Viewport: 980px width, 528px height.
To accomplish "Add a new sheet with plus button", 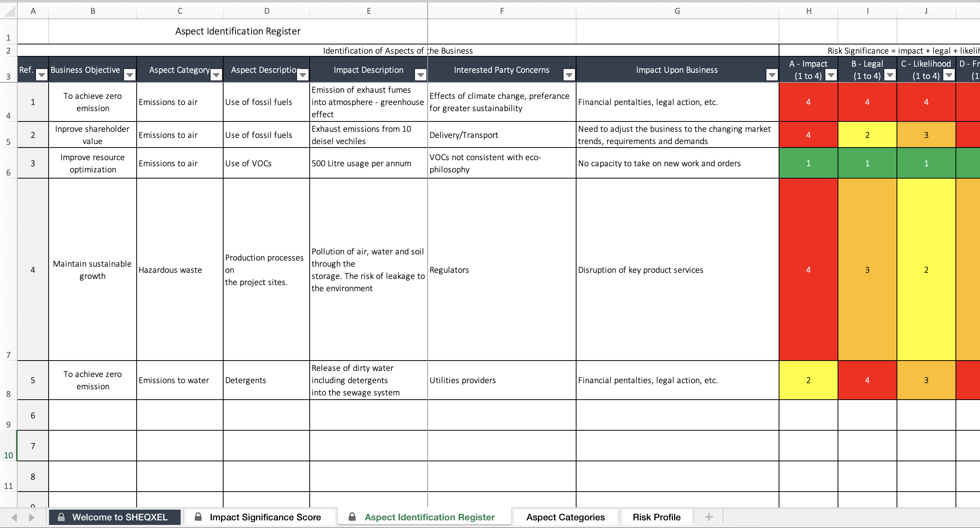I will click(x=709, y=517).
